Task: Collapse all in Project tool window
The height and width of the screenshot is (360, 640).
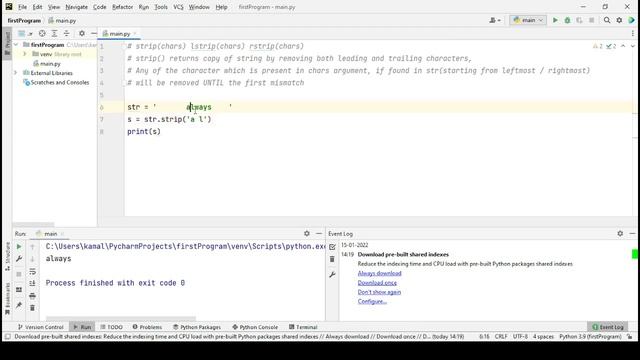Action: (x=66, y=33)
